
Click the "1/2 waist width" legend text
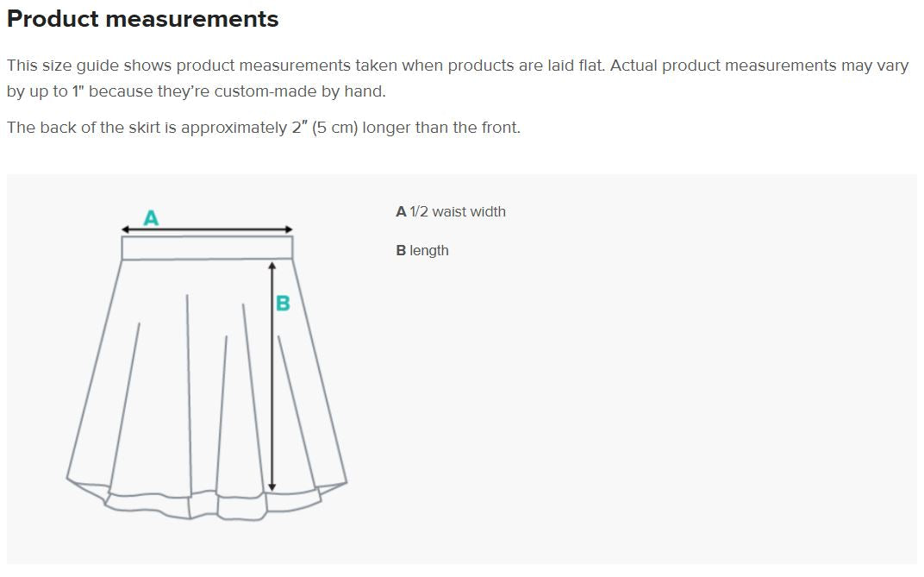click(458, 211)
